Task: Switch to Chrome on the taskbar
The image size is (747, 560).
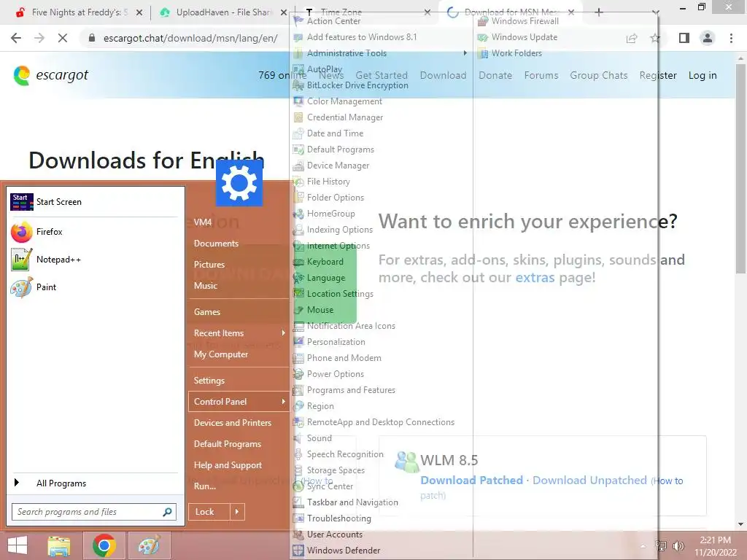Action: coord(104,545)
